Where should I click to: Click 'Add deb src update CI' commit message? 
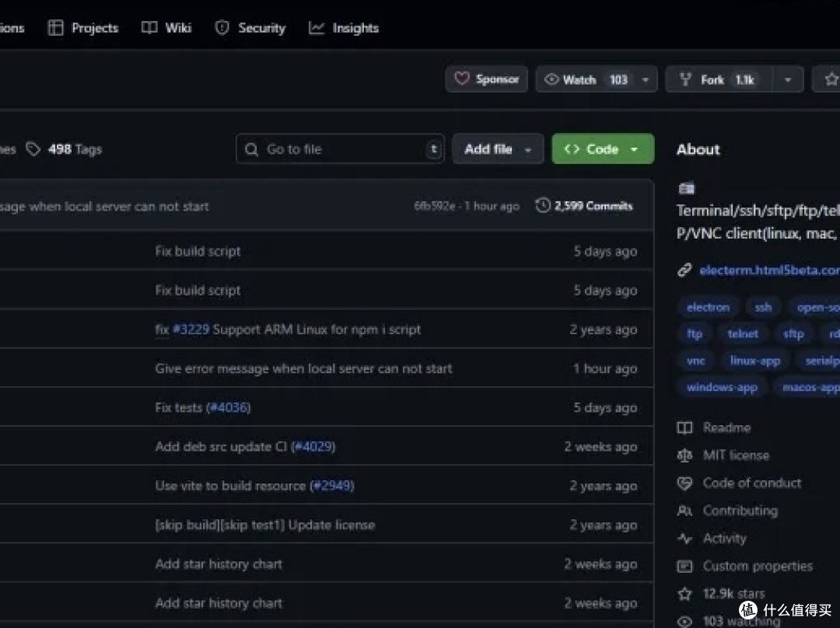coord(221,446)
